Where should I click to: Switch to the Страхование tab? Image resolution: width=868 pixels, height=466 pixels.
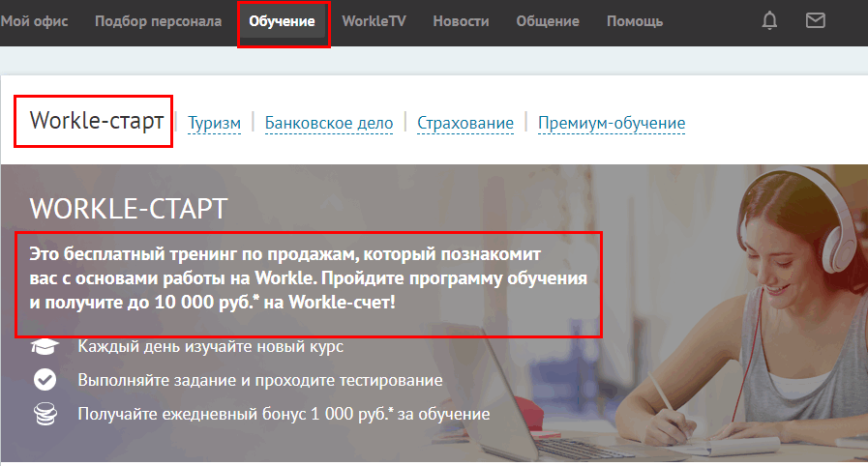465,123
